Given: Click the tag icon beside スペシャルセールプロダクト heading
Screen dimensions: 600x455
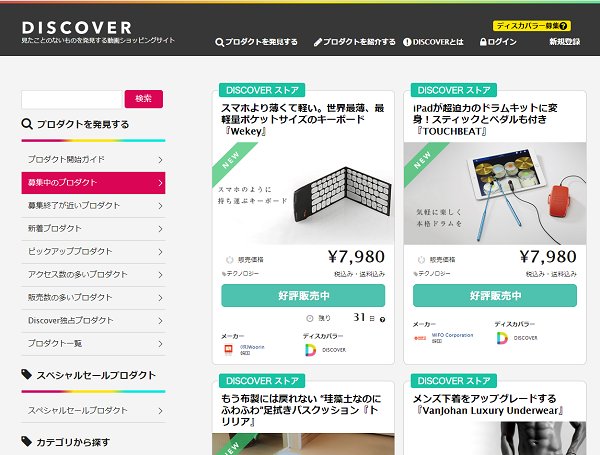Looking at the screenshot, I should point(26,375).
